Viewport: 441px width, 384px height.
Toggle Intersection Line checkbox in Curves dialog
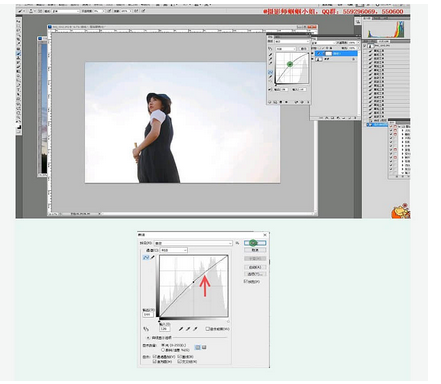(179, 361)
